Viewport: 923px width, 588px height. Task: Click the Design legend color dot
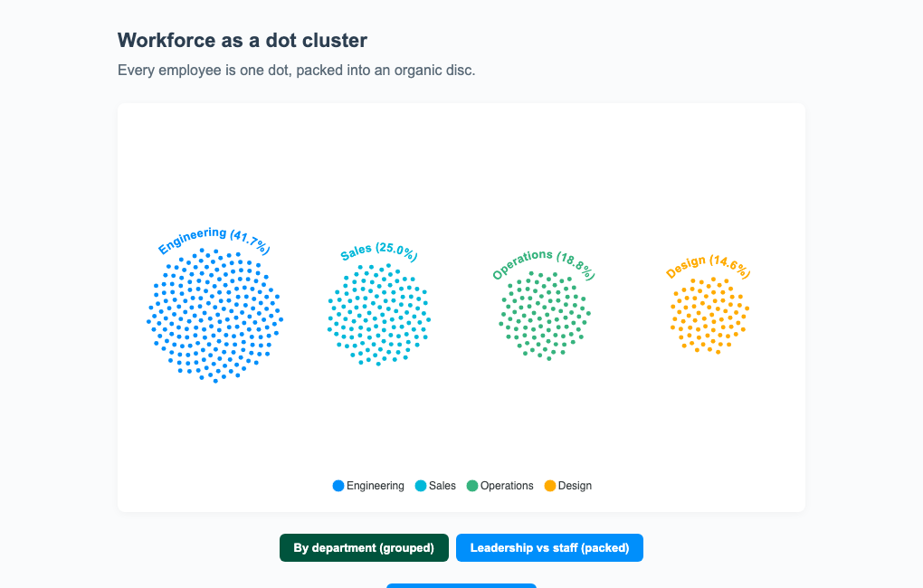[550, 486]
